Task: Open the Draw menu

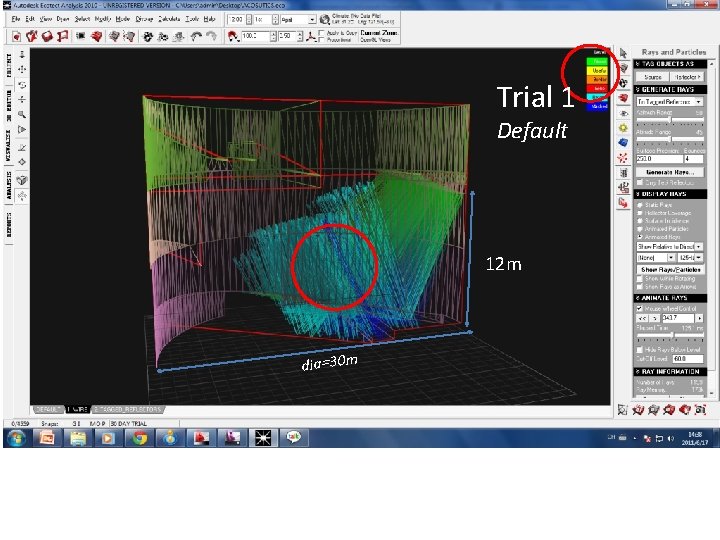Action: click(x=63, y=19)
